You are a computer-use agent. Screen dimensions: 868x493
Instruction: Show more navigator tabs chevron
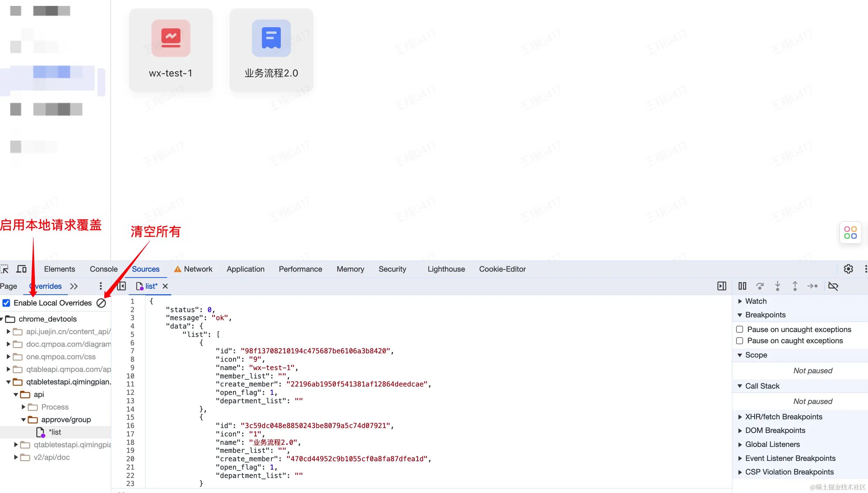click(x=74, y=286)
